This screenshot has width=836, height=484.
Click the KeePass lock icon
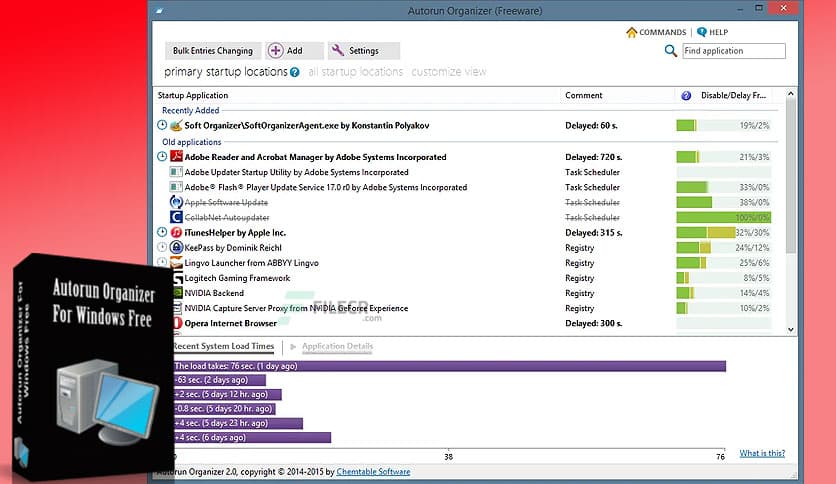(176, 247)
